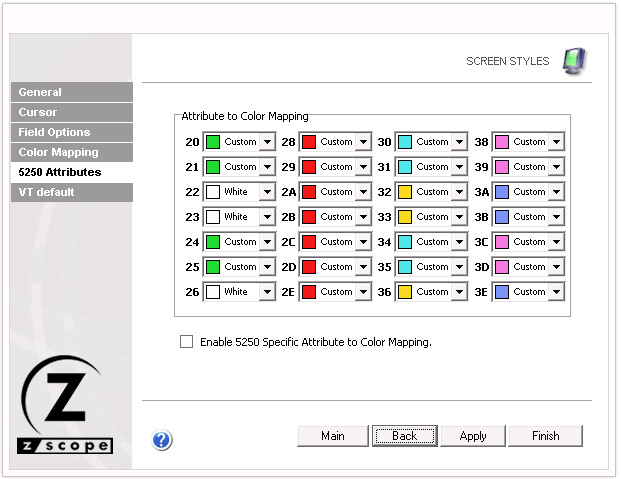Screen dimensions: 621x479
Task: Expand the attribute 29 color dropdown
Action: tap(363, 166)
